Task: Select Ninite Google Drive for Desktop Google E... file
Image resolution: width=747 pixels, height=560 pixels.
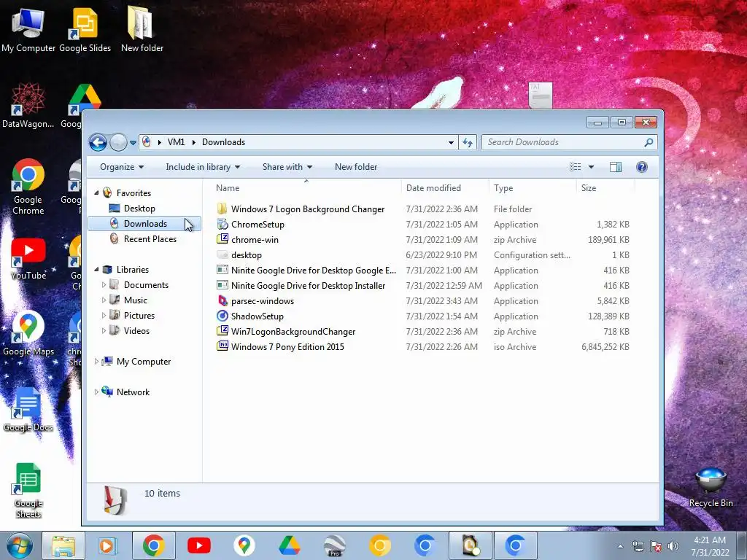Action: click(x=313, y=270)
